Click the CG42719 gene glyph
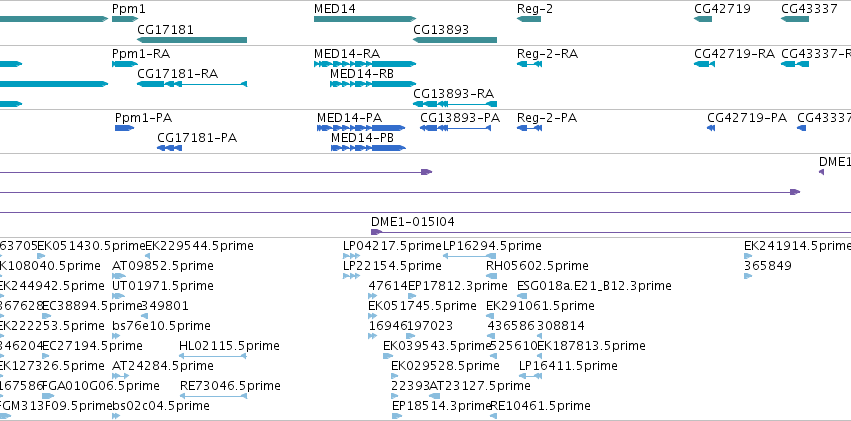Viewport: 851px width, 421px height. coord(703,19)
